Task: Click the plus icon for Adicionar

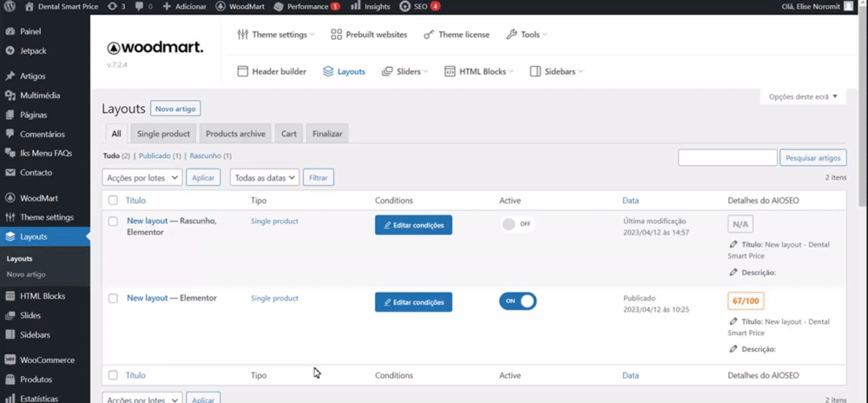Action: [x=167, y=7]
